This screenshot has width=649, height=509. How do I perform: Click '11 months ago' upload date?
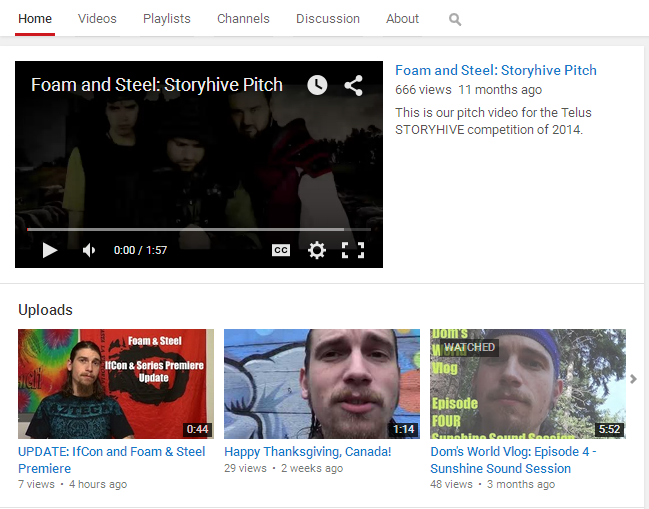tap(500, 90)
